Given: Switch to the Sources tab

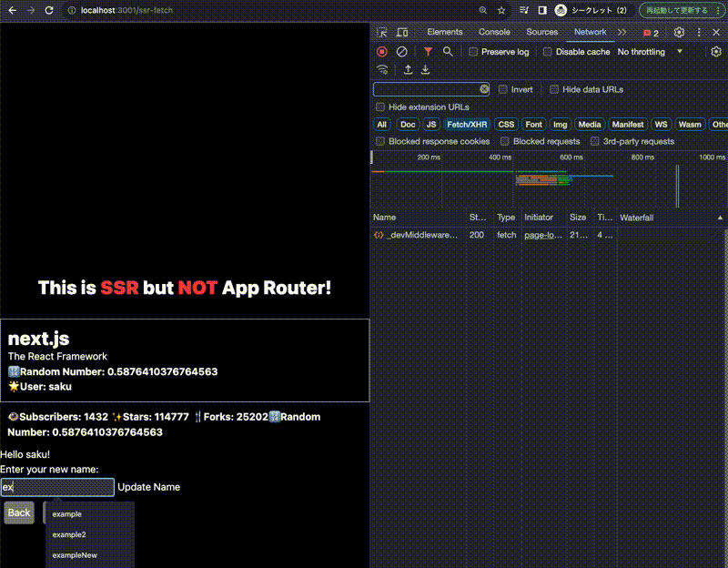Looking at the screenshot, I should [x=541, y=32].
